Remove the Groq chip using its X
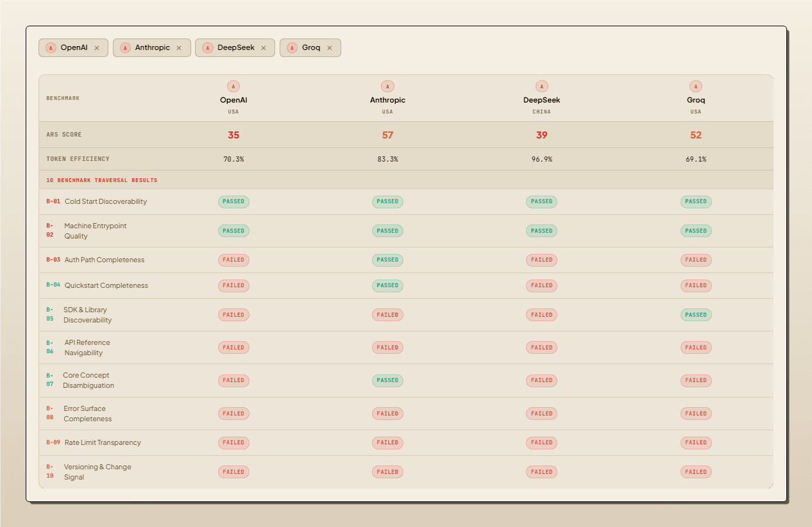This screenshot has width=812, height=527. 330,48
